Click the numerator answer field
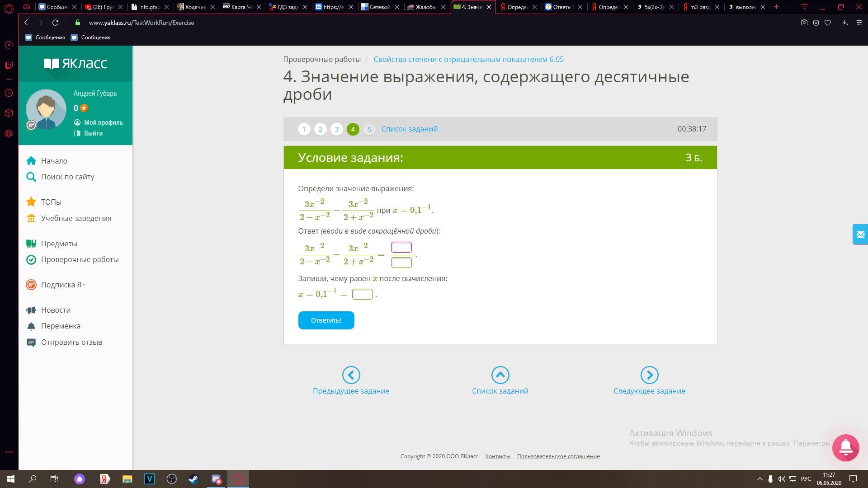The height and width of the screenshot is (488, 868). pos(401,247)
